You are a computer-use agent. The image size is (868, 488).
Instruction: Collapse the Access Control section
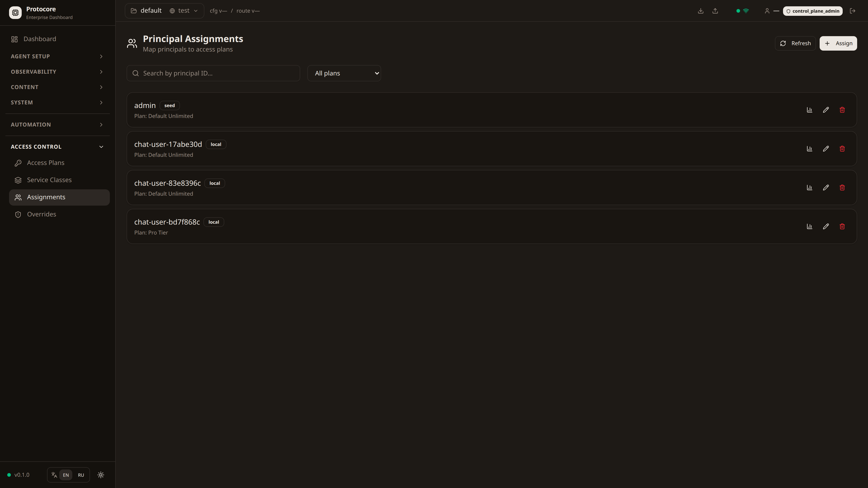(x=57, y=146)
